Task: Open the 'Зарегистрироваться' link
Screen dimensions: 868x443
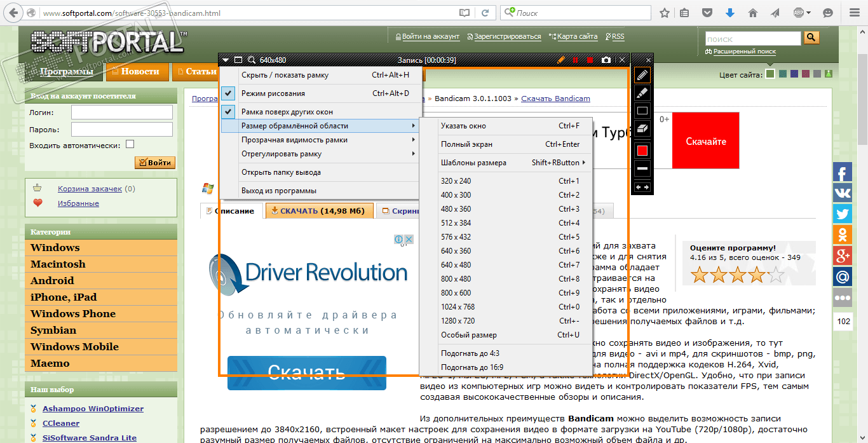Action: point(507,37)
